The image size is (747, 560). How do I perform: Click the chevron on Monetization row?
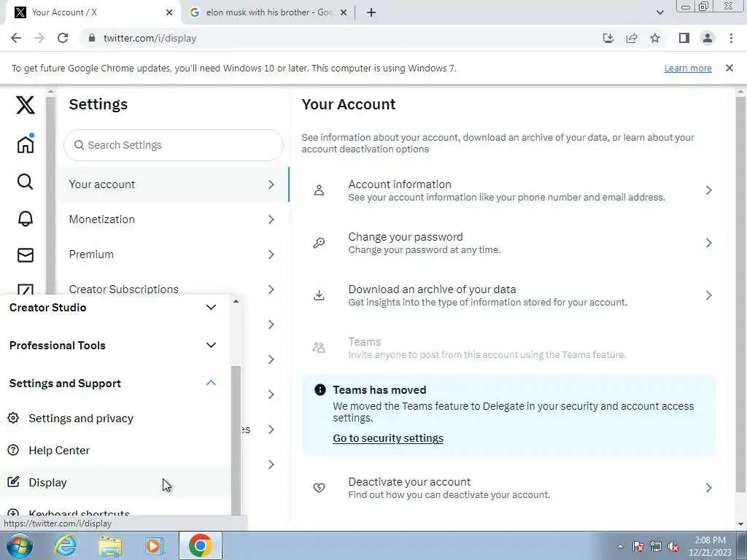click(271, 219)
